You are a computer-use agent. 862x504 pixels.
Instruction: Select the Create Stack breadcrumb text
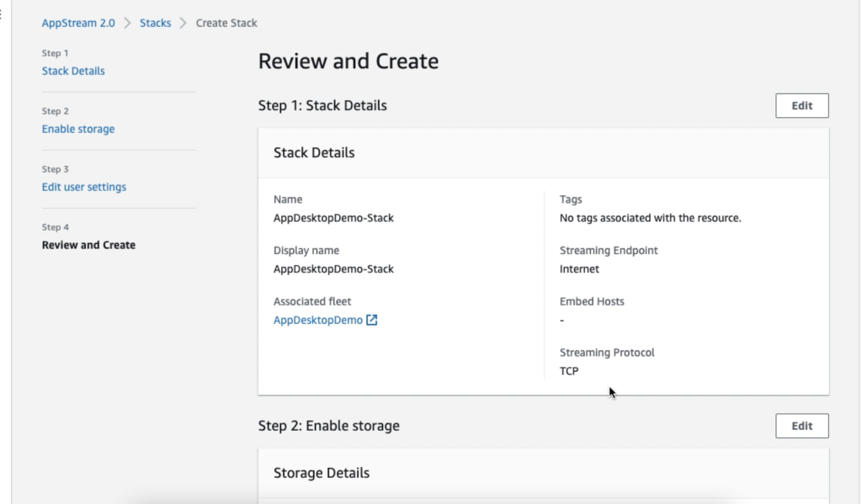[226, 23]
